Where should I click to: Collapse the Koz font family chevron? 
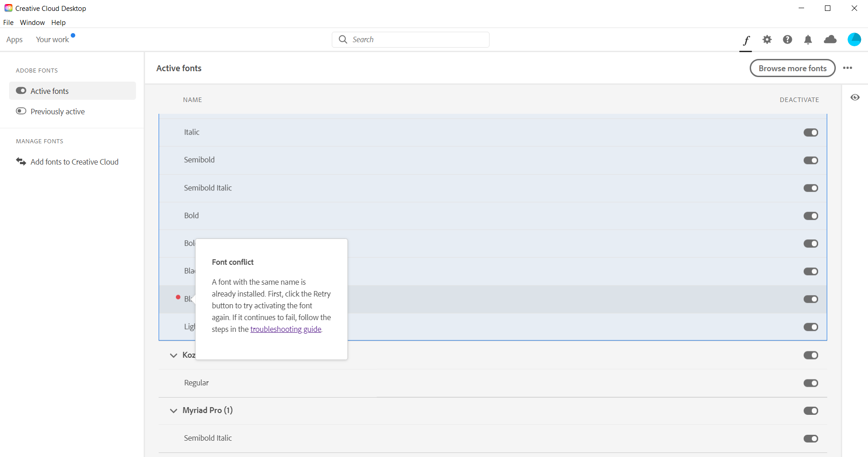click(173, 355)
